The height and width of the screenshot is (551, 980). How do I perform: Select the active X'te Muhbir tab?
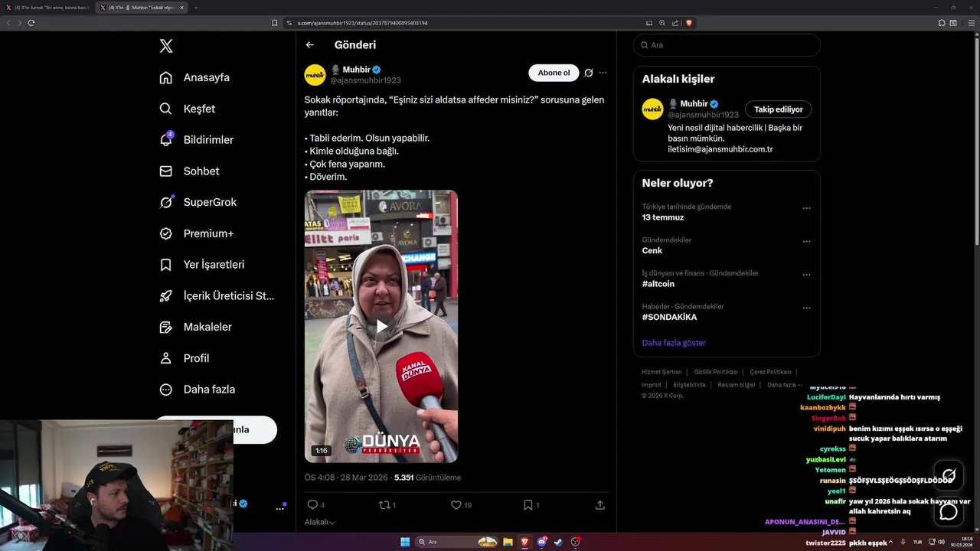(x=140, y=8)
